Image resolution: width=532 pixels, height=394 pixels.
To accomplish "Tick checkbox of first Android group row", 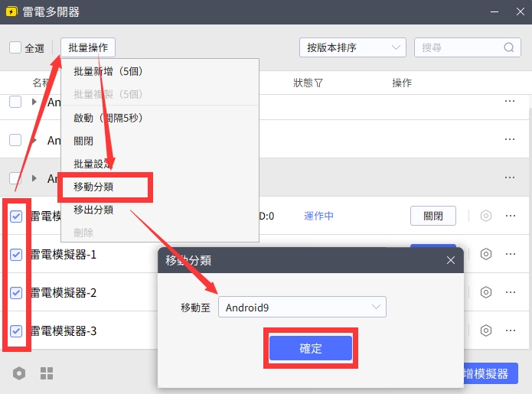I will [x=15, y=102].
